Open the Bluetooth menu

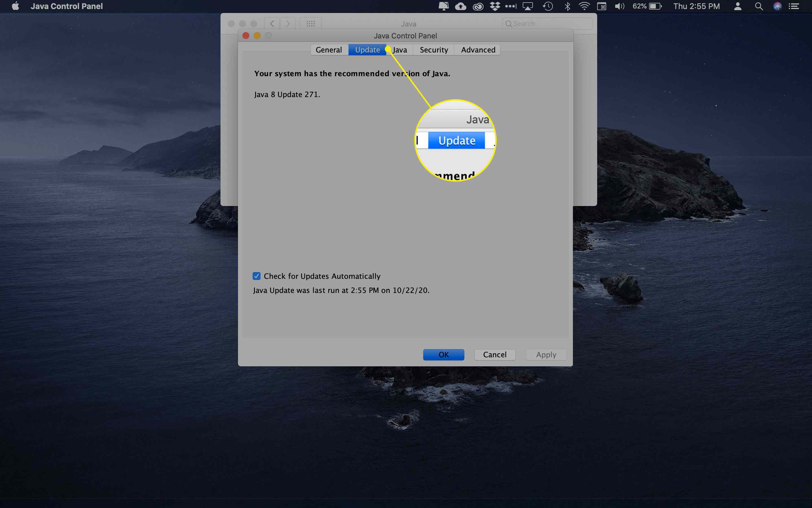point(567,6)
